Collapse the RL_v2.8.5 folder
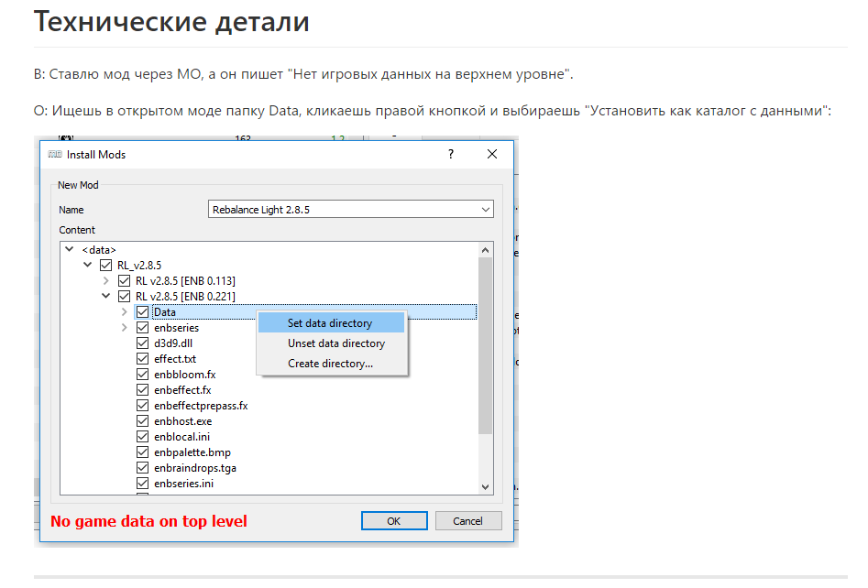The width and height of the screenshot is (868, 588). tap(87, 265)
